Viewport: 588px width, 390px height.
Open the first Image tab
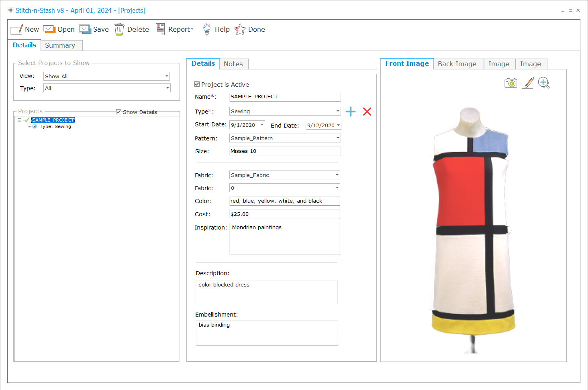tap(499, 64)
